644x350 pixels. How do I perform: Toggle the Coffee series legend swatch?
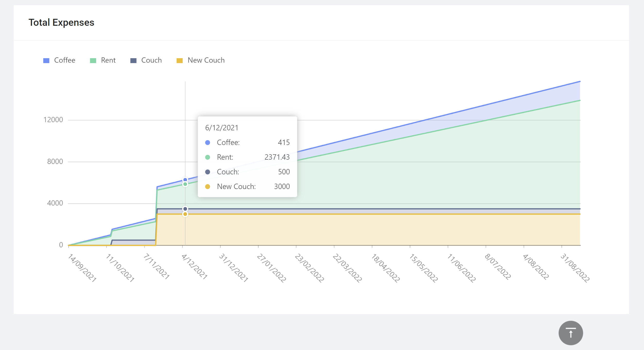[x=46, y=61]
